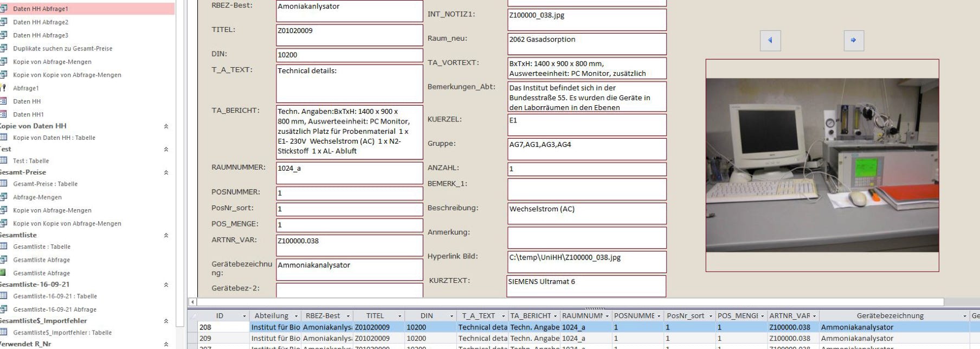Click the Duplikate suchen zu Gesamt-Preise query icon

click(4, 49)
